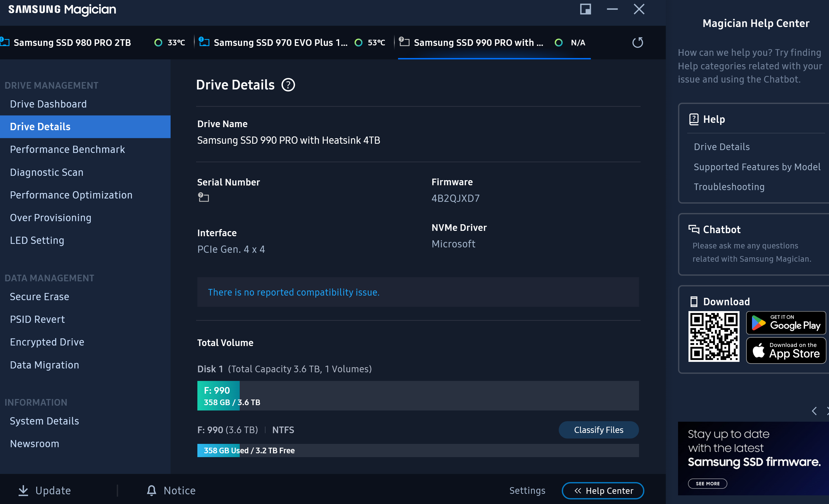829x504 pixels.
Task: Collapse the Help Center panel button
Action: click(603, 491)
